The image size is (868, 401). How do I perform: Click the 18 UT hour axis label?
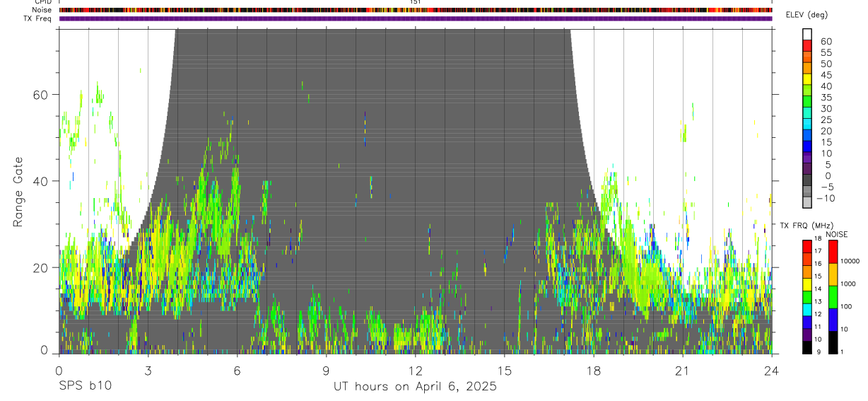pyautogui.click(x=594, y=371)
